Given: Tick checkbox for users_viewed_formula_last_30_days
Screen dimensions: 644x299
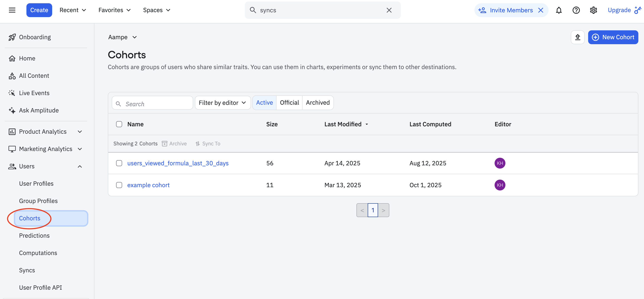Looking at the screenshot, I should [x=119, y=163].
